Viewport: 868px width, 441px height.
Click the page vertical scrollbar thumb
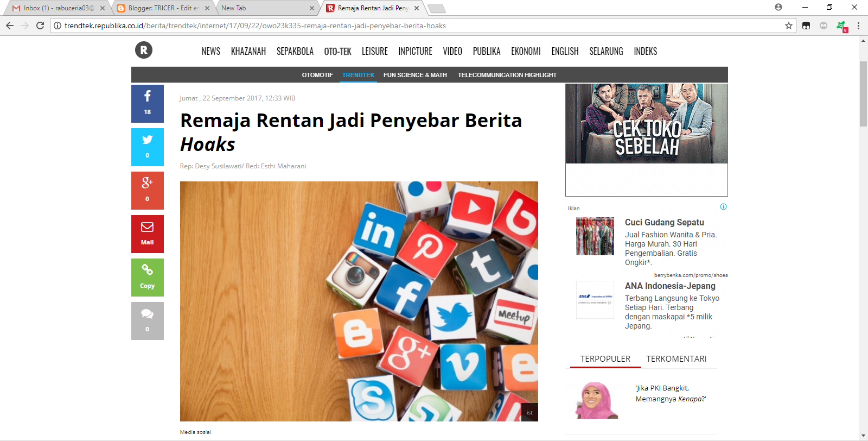click(x=863, y=94)
